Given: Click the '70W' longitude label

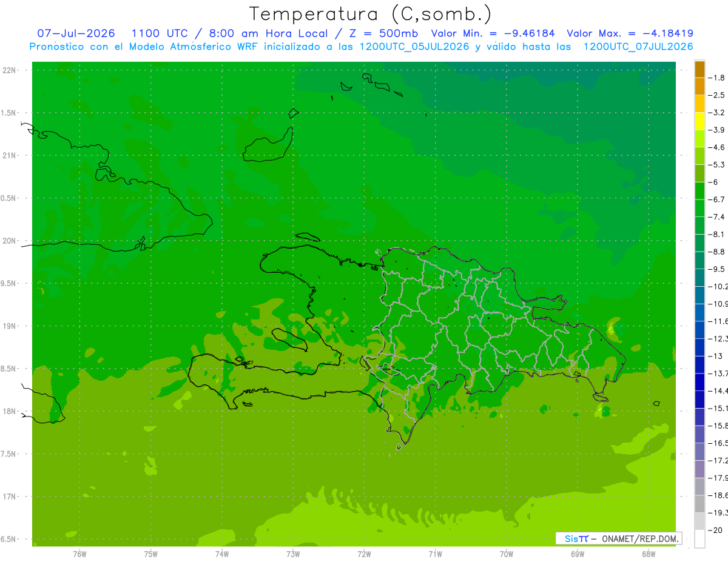Looking at the screenshot, I should tap(507, 554).
